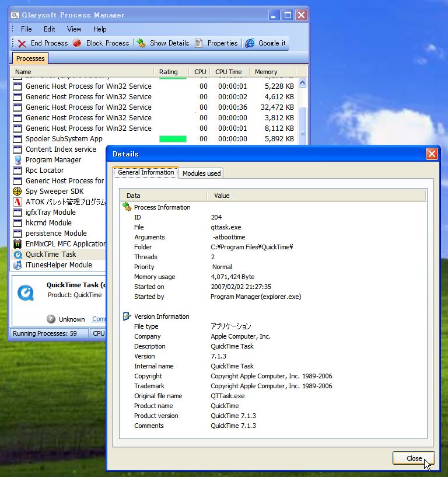Sort by the CPU Time column header
Image resolution: width=448 pixels, height=477 pixels.
[230, 72]
